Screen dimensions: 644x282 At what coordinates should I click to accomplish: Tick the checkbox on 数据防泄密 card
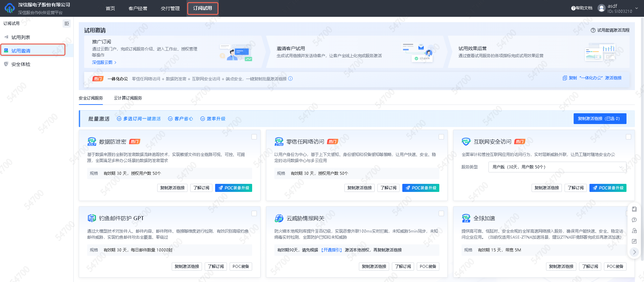[x=254, y=137]
